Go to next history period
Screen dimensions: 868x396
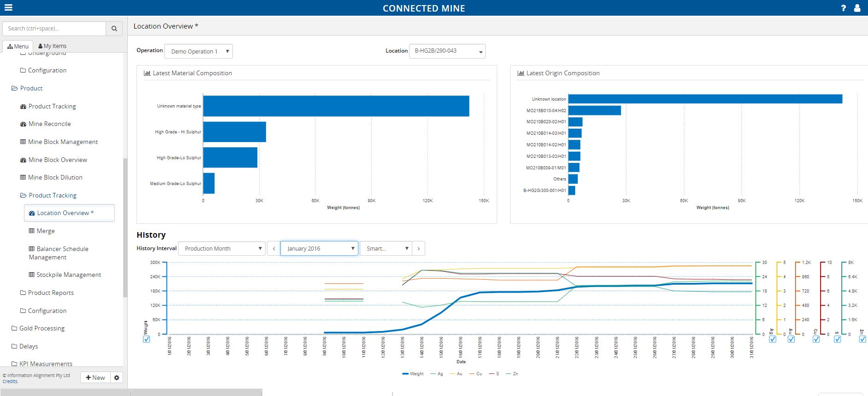point(418,248)
